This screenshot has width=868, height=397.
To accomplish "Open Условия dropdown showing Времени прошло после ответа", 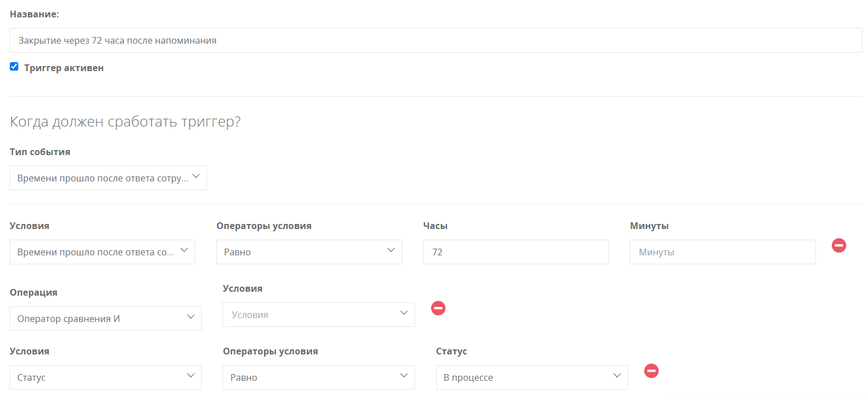I will click(102, 252).
